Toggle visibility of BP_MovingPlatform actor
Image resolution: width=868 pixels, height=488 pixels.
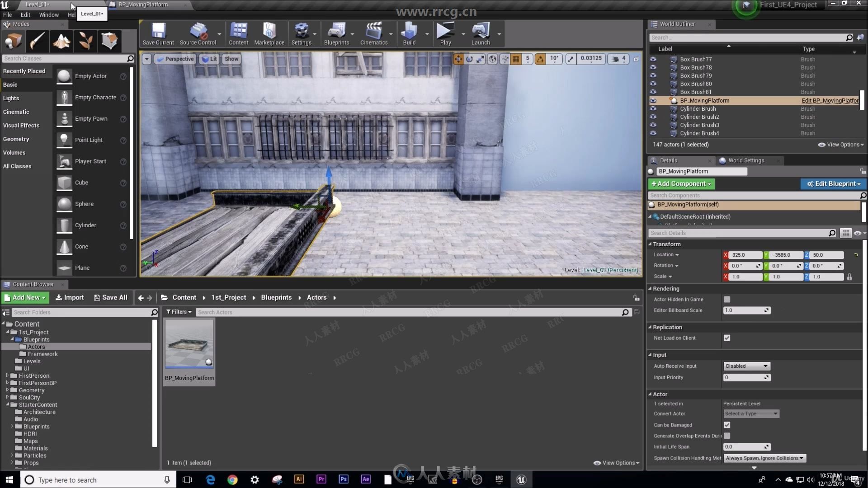(x=653, y=100)
